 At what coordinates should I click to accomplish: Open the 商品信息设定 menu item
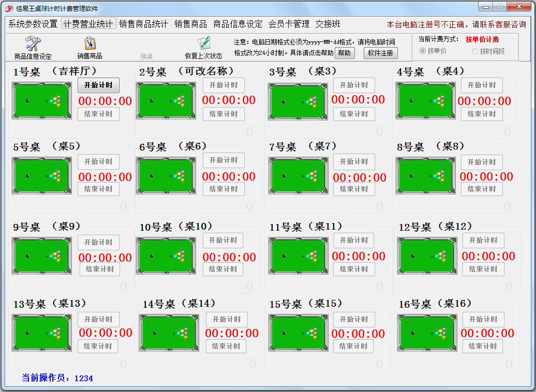(x=238, y=24)
